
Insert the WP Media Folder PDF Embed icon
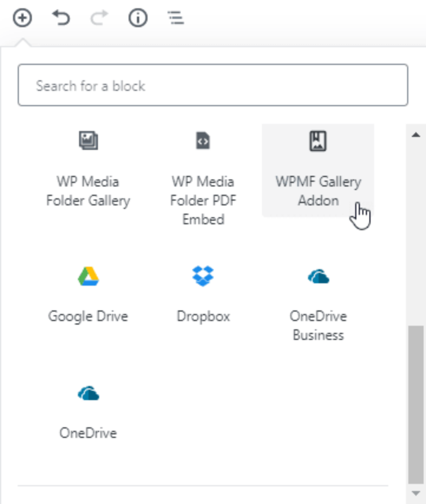[x=203, y=140]
